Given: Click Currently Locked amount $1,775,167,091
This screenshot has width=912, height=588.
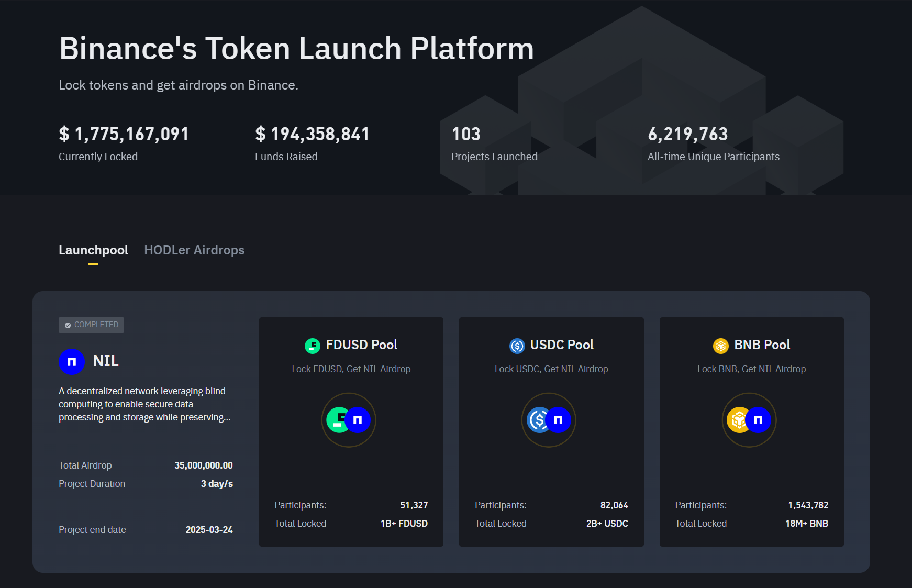Looking at the screenshot, I should [124, 134].
